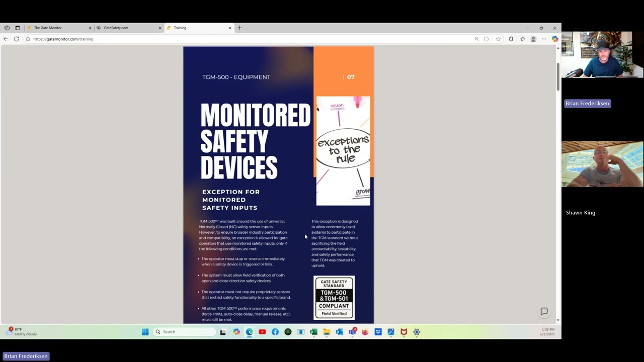Open the Windows Start menu
Viewport: 644px width, 362px height.
(145, 332)
